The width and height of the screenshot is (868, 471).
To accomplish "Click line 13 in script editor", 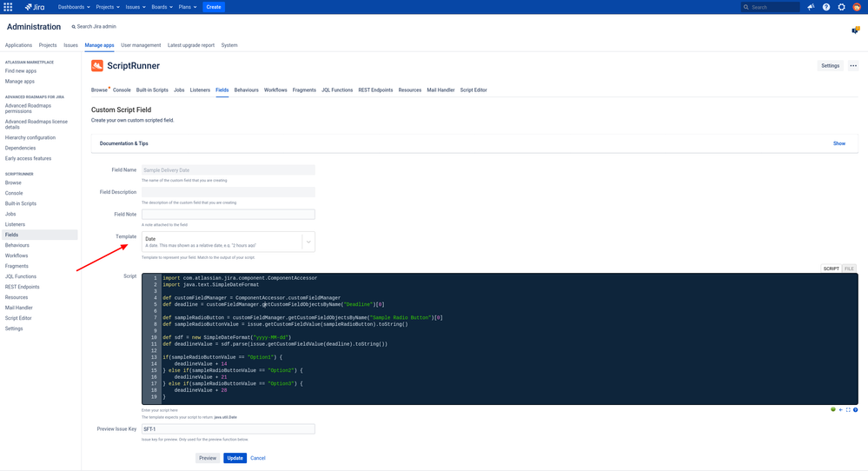I will pos(222,357).
